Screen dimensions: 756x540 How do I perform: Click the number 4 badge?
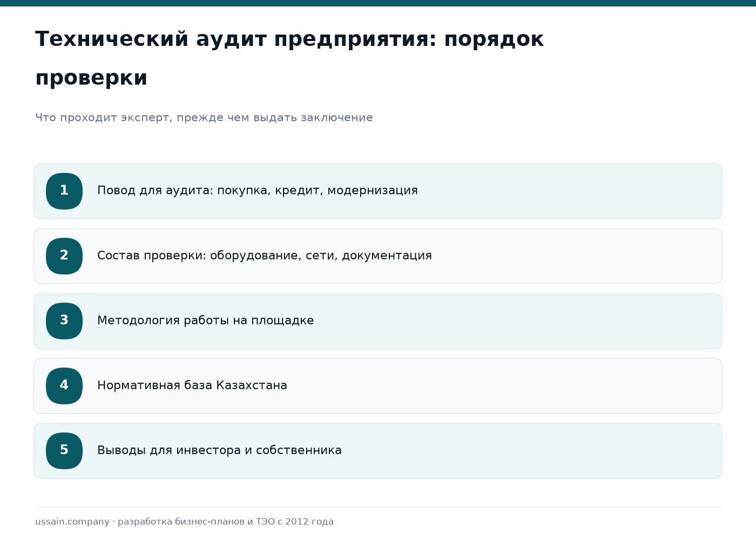click(64, 386)
